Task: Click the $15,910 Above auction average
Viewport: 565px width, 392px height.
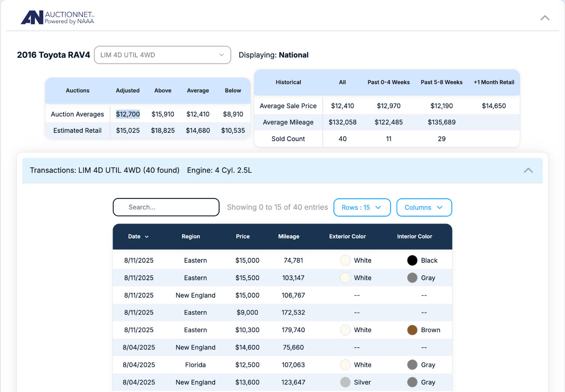Action: [163, 114]
